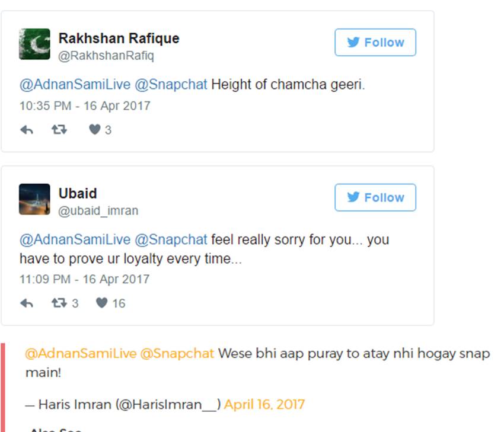Open Ubaid's profile picture
The height and width of the screenshot is (432, 504).
[x=34, y=199]
